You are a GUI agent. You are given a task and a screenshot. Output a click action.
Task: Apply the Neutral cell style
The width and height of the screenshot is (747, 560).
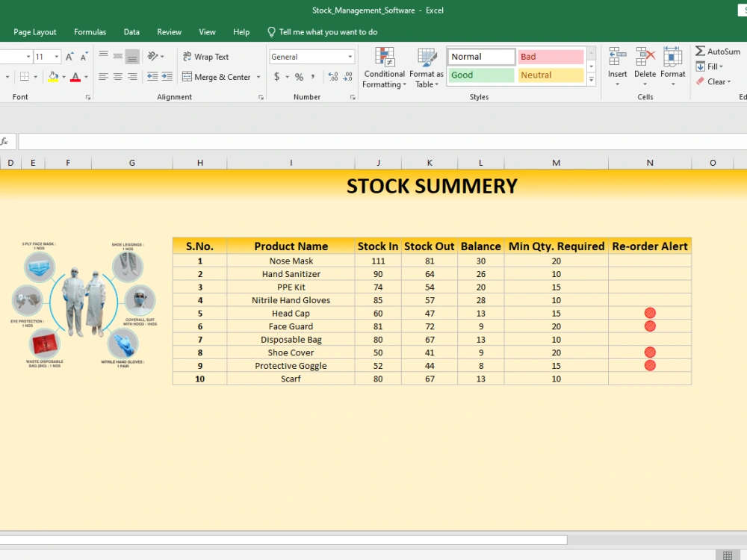[551, 75]
